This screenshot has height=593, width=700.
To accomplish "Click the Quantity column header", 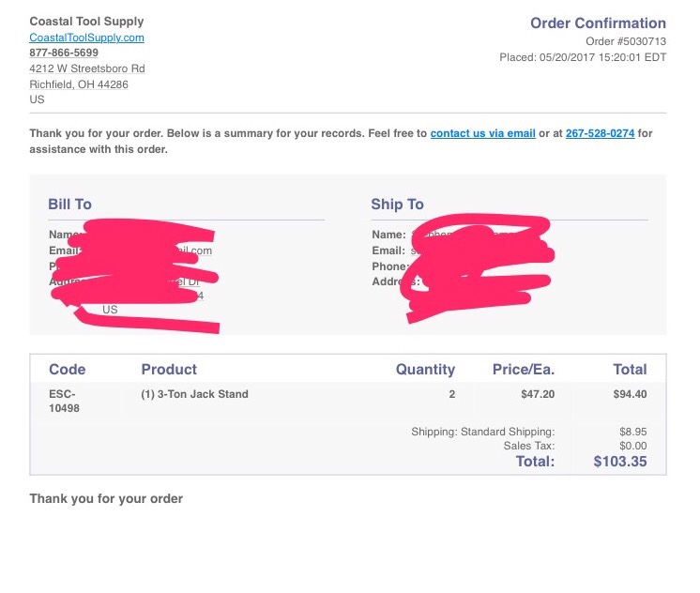I will (x=425, y=370).
